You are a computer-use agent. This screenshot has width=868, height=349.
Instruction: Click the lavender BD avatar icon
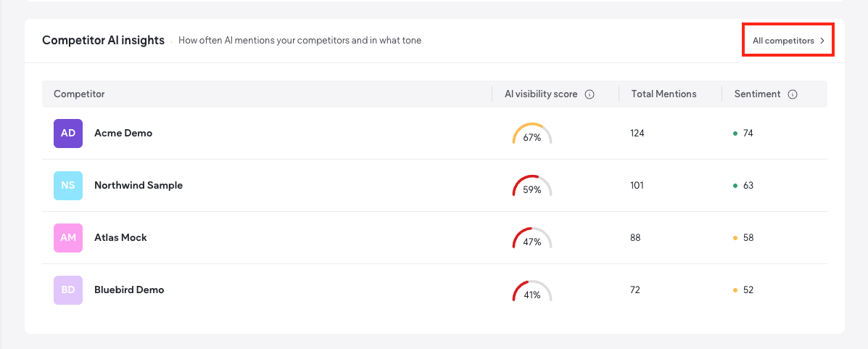point(68,290)
